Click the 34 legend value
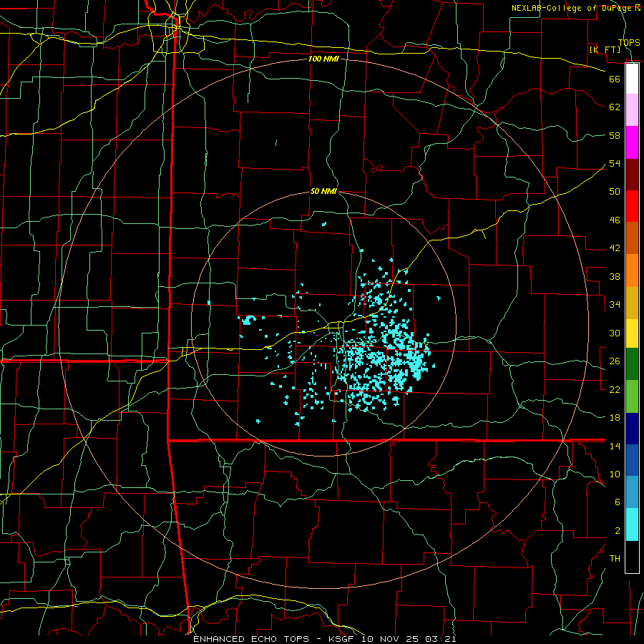Image resolution: width=644 pixels, height=644 pixels. [615, 305]
